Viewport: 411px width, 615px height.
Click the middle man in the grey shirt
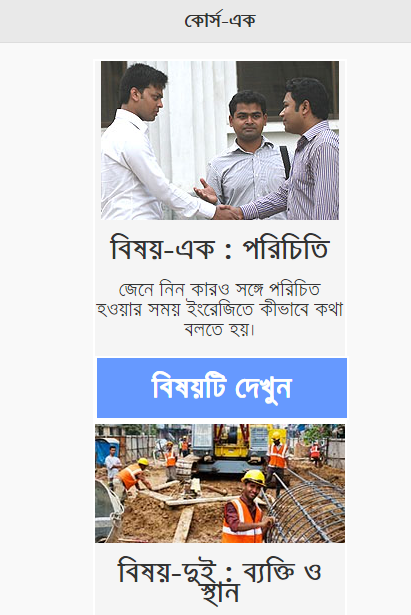[246, 151]
